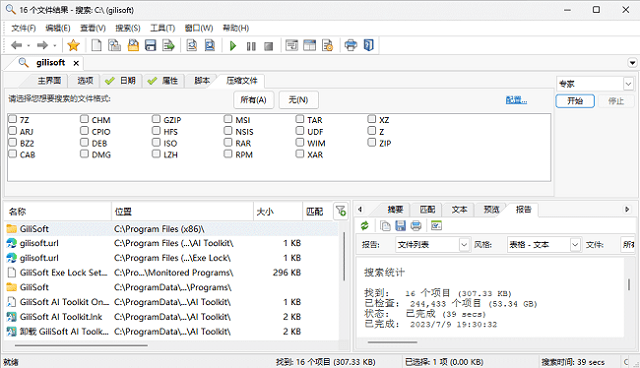Viewport: 640px width, 368px height.
Task: Click the blue help book icon
Action: pos(369,45)
